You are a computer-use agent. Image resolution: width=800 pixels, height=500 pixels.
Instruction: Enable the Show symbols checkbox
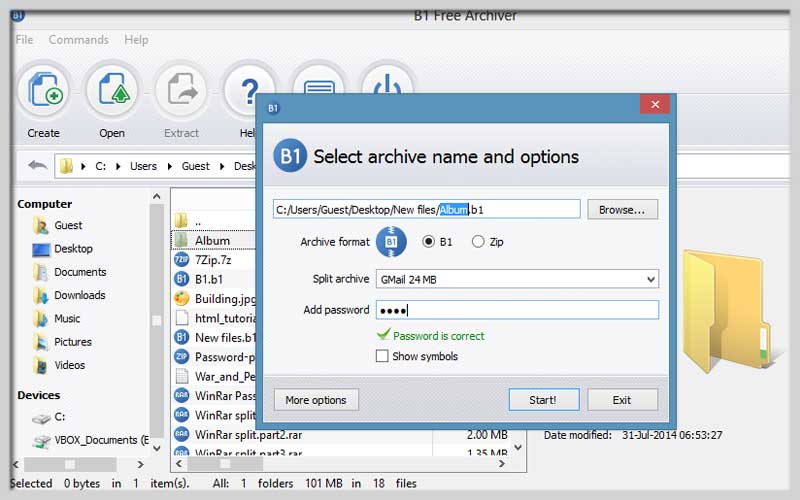pos(382,356)
